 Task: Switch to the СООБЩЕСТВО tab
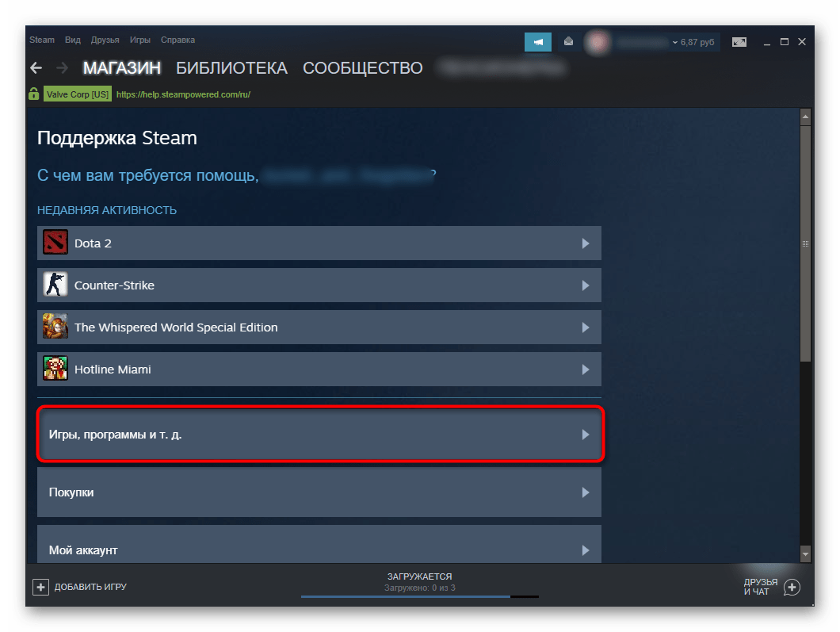click(363, 68)
